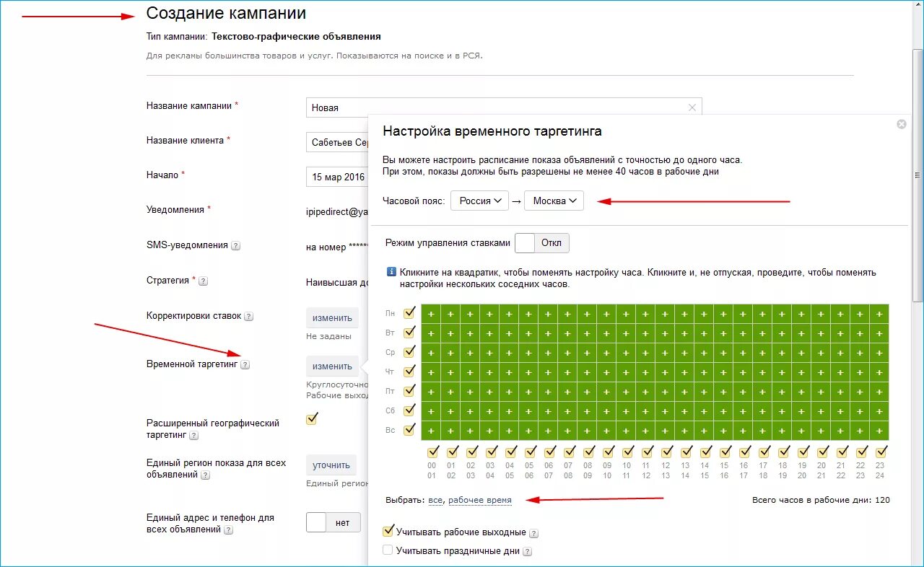The width and height of the screenshot is (924, 567).
Task: Select the рабочее время link
Action: point(480,500)
